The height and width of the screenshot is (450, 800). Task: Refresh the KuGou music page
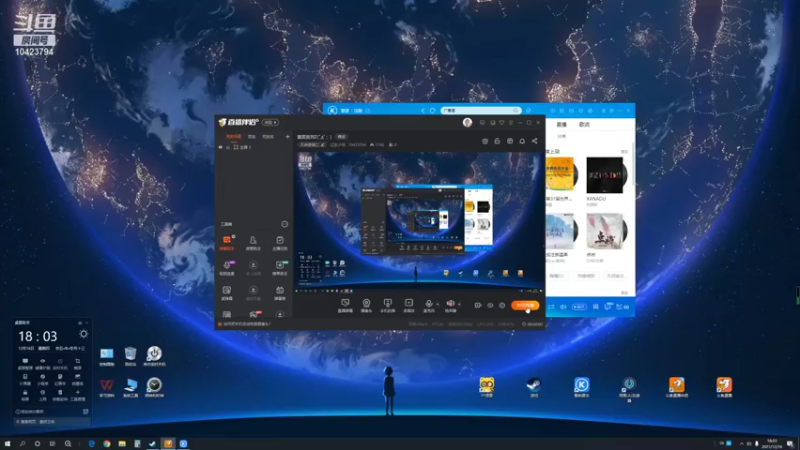433,110
